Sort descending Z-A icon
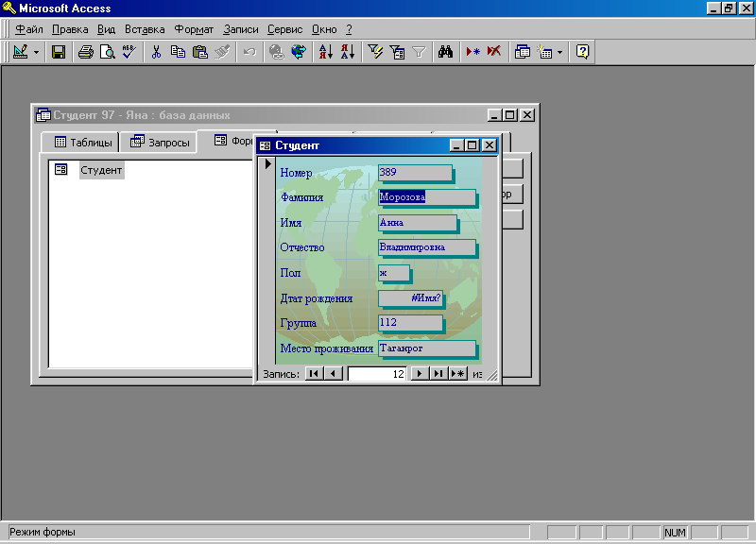The image size is (756, 544). pos(348,52)
